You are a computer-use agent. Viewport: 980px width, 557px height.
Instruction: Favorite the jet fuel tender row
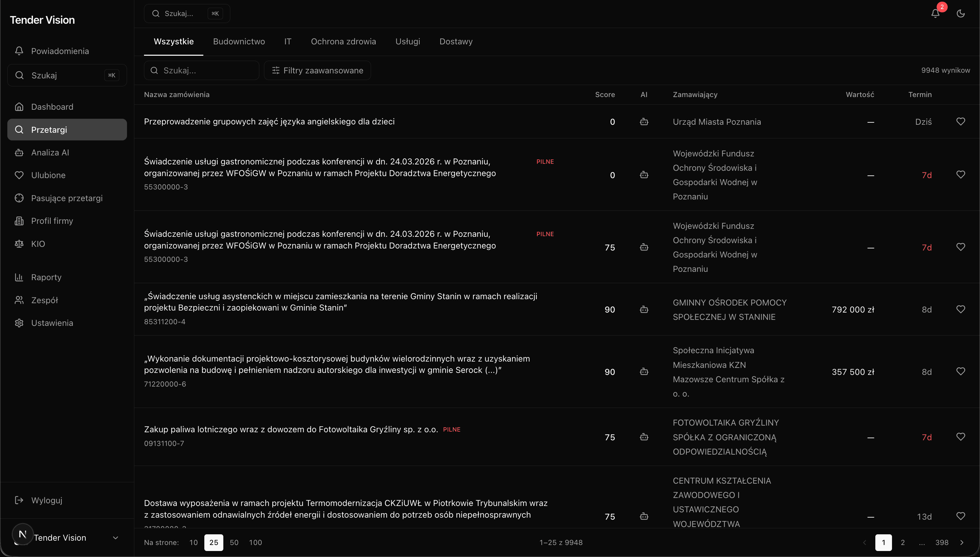(961, 437)
